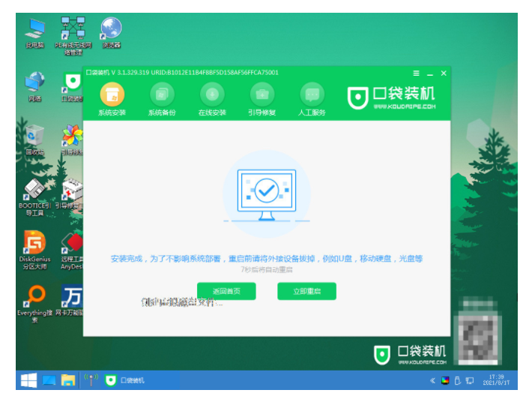Viewport: 532px width, 399px height.
Task: Click the 返回首页 button
Action: click(226, 291)
